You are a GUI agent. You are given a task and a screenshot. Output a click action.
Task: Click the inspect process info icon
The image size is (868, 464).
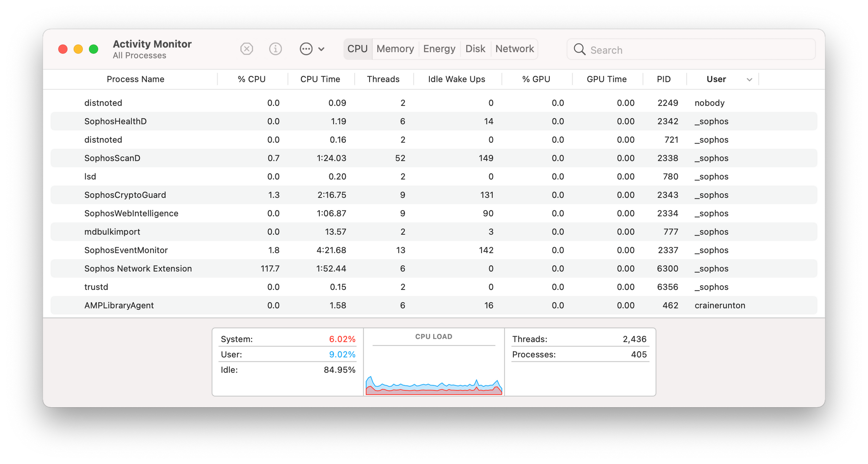(275, 49)
